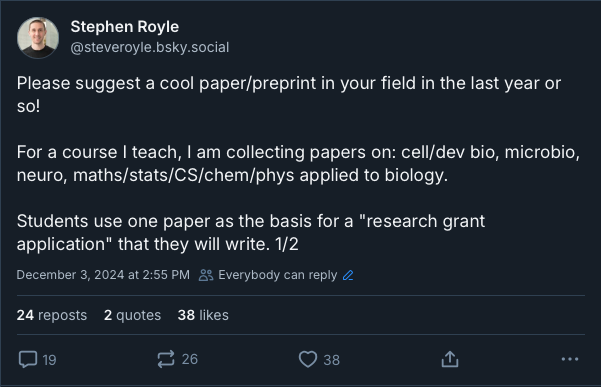Click the people icon for reply audience
Viewport: 601px width, 387px height.
click(206, 275)
